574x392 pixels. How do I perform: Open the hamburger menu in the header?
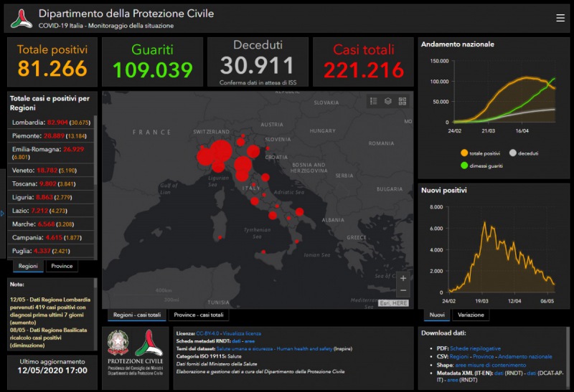point(560,18)
